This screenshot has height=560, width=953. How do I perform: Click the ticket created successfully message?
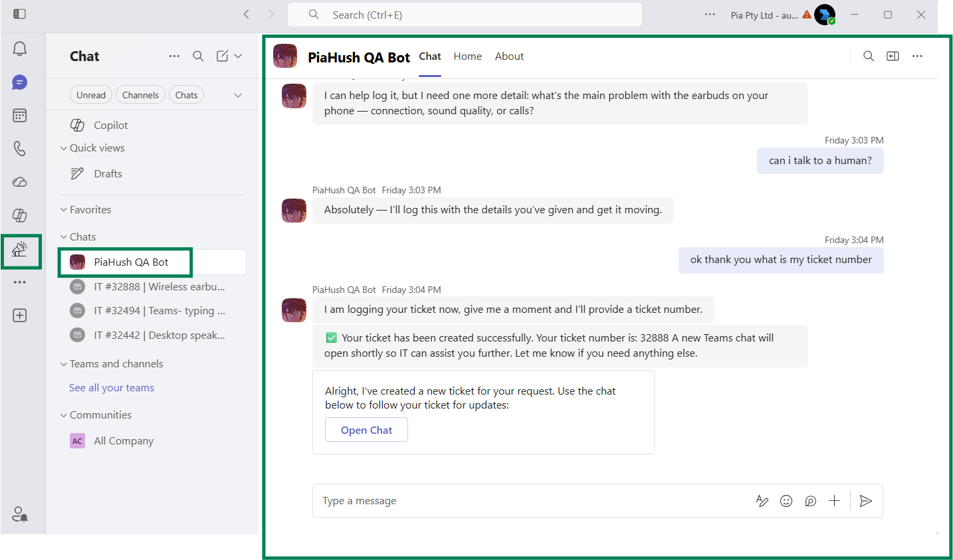tap(560, 345)
